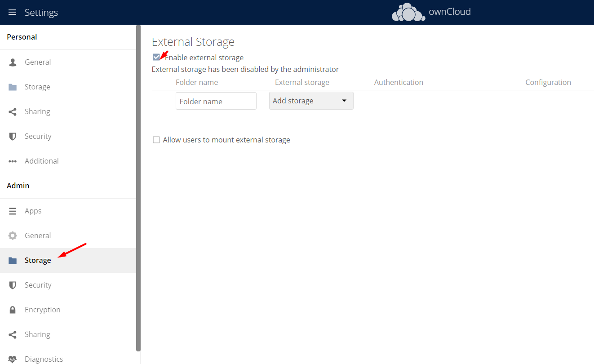Viewport: 594px width, 364px height.
Task: Open the Add storage dropdown
Action: (x=311, y=100)
